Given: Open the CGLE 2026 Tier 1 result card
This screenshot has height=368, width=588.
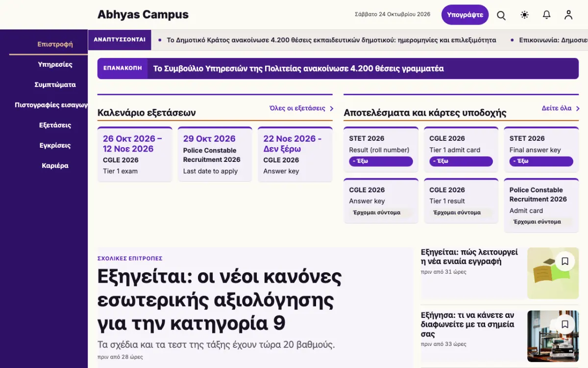Looking at the screenshot, I should pos(461,201).
